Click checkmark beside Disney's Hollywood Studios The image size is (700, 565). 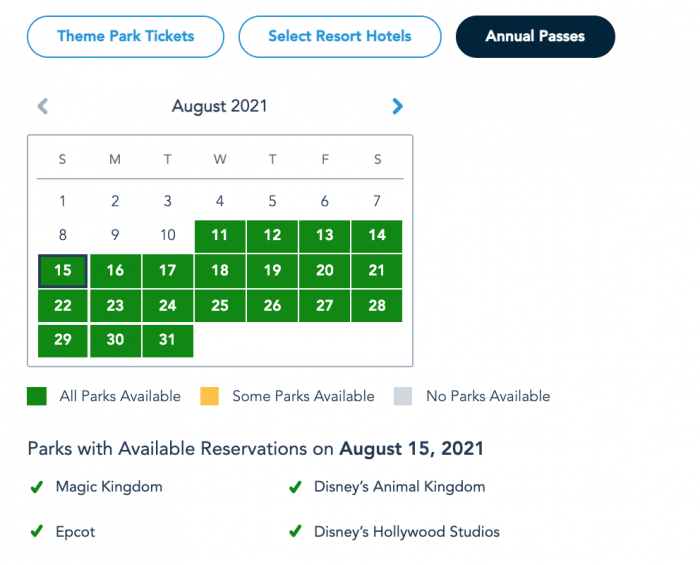[x=295, y=532]
